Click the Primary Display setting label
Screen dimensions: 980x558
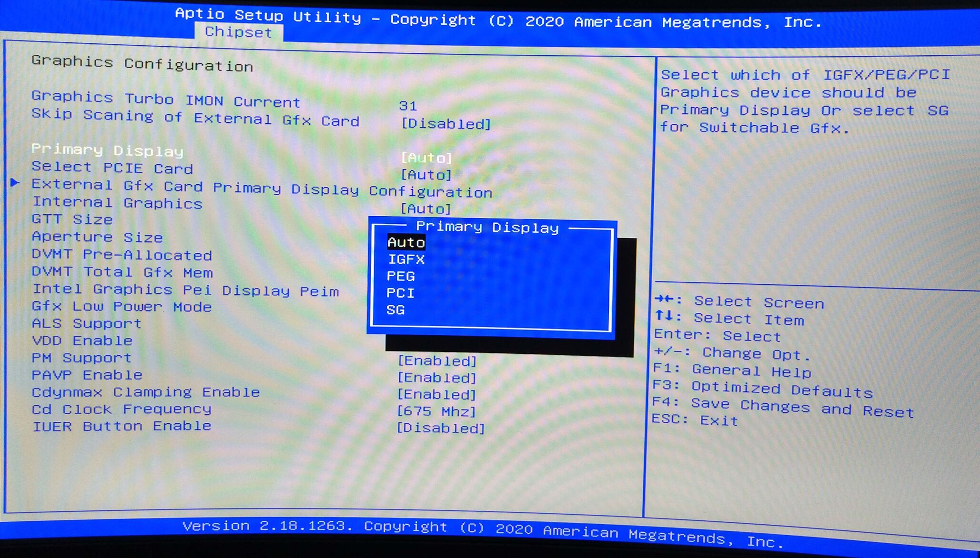tap(107, 150)
